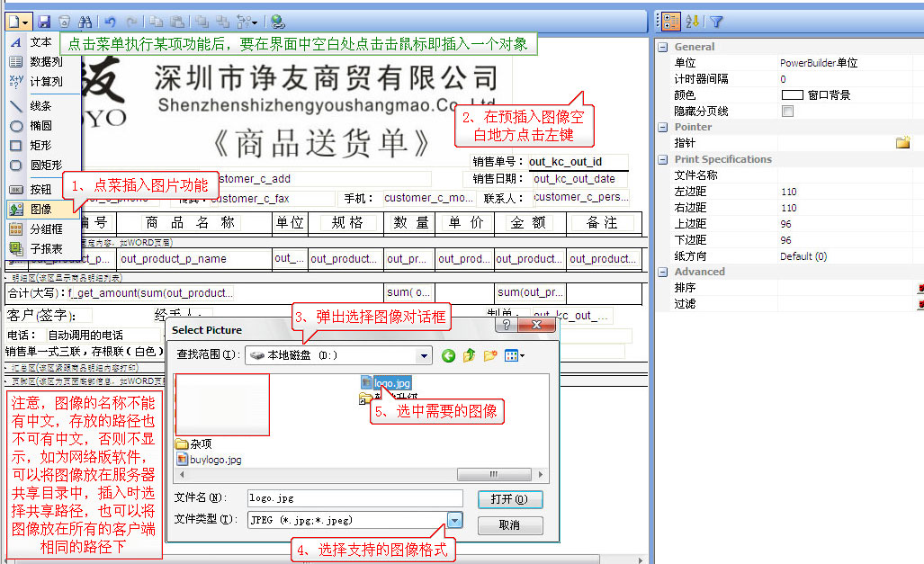The height and width of the screenshot is (564, 924).
Task: Go back using green arrow in dialog
Action: pyautogui.click(x=448, y=355)
